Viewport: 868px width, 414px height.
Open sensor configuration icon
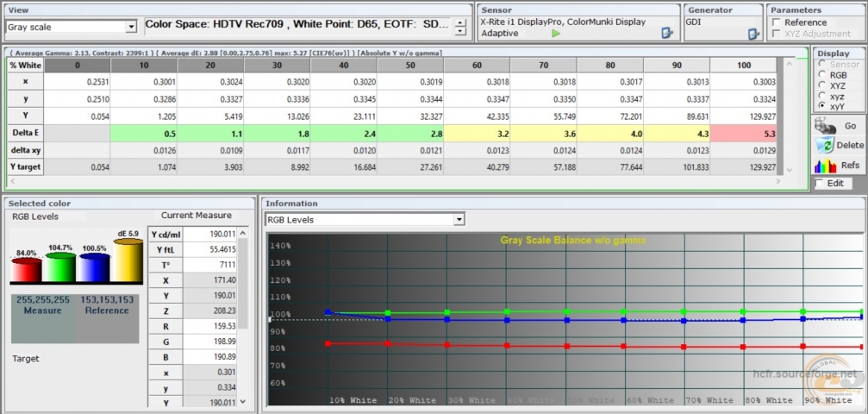[667, 34]
